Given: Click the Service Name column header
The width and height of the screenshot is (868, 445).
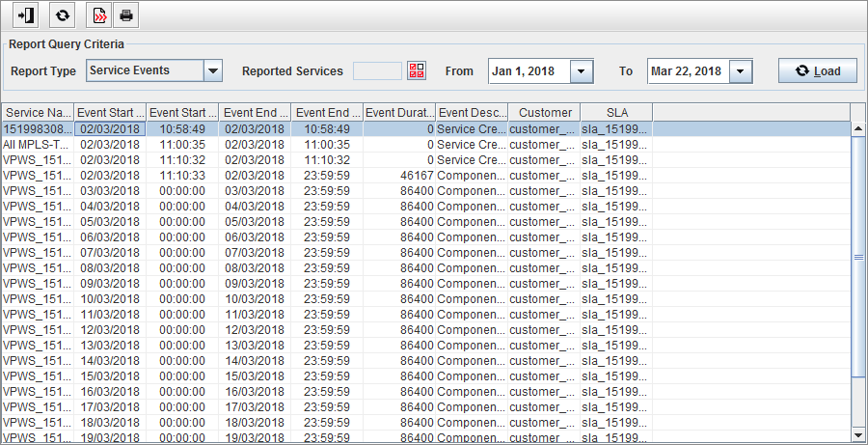Looking at the screenshot, I should 38,112.
